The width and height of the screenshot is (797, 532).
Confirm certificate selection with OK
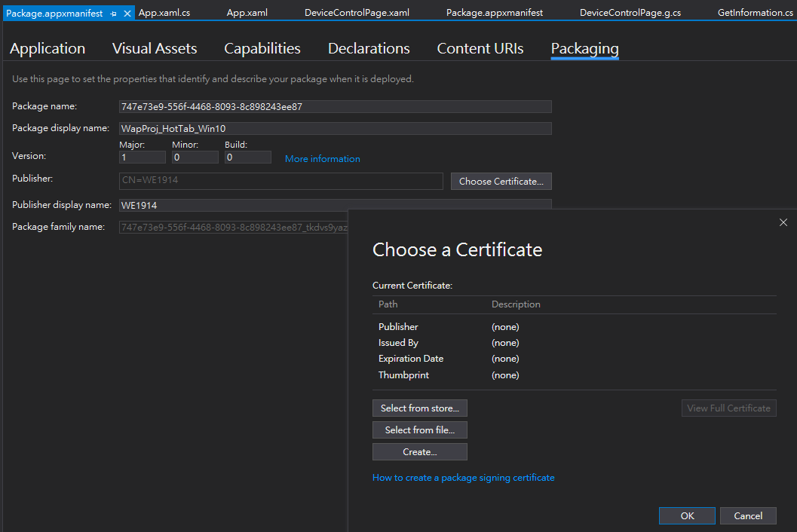(x=686, y=515)
